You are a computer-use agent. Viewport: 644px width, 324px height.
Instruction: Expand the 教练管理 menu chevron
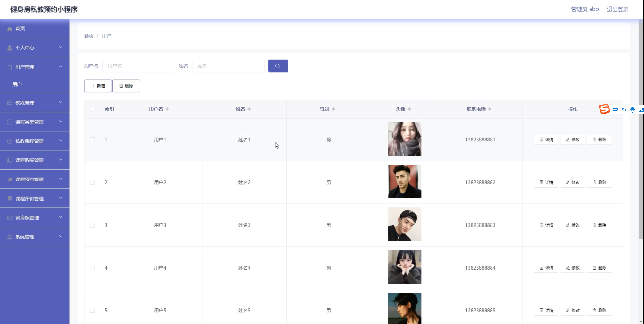[x=61, y=102]
